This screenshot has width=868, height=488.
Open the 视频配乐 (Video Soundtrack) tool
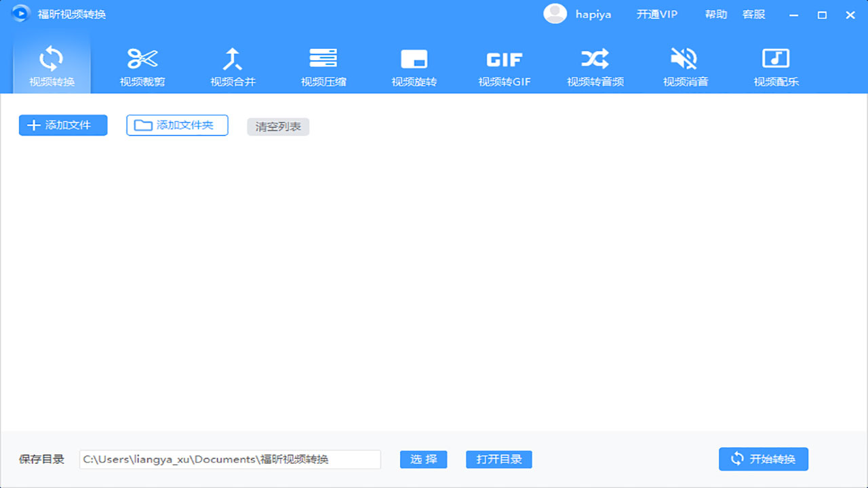click(x=775, y=64)
